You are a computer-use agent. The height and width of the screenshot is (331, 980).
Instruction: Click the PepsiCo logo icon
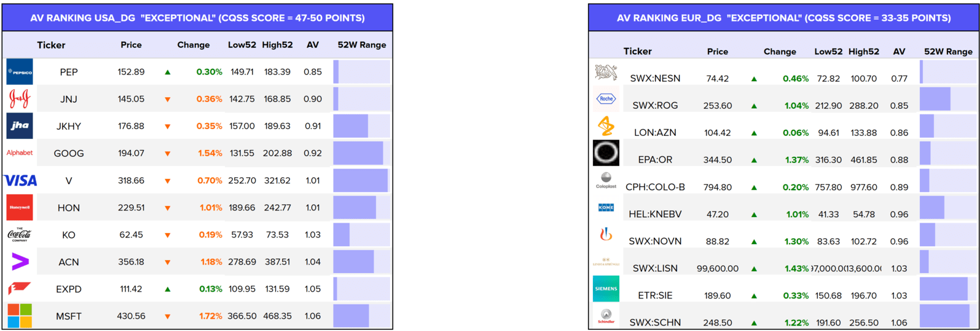[20, 72]
